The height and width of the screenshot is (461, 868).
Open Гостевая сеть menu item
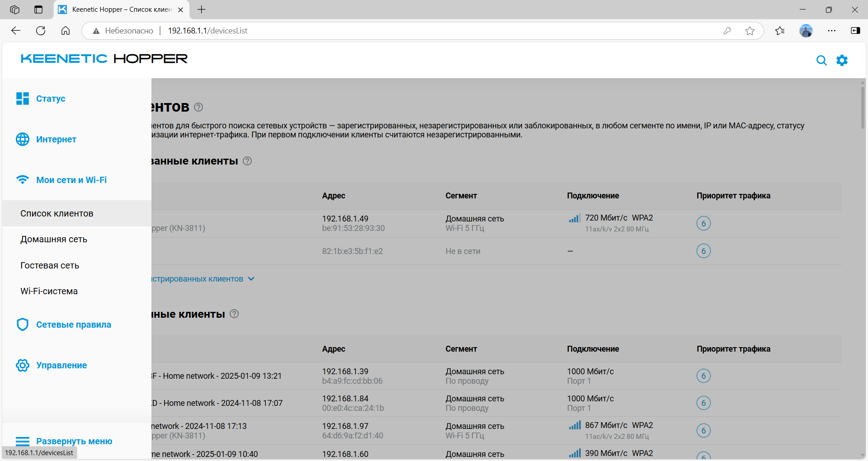tap(50, 265)
